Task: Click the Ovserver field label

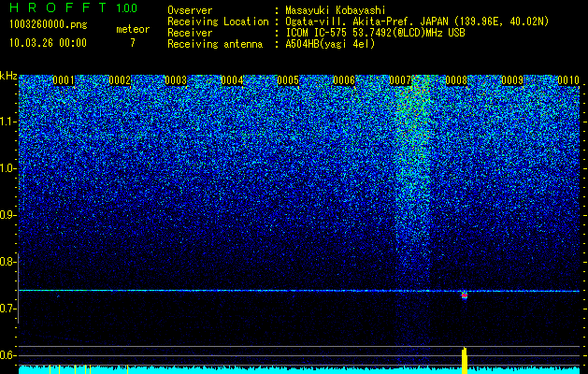Action: click(x=190, y=10)
